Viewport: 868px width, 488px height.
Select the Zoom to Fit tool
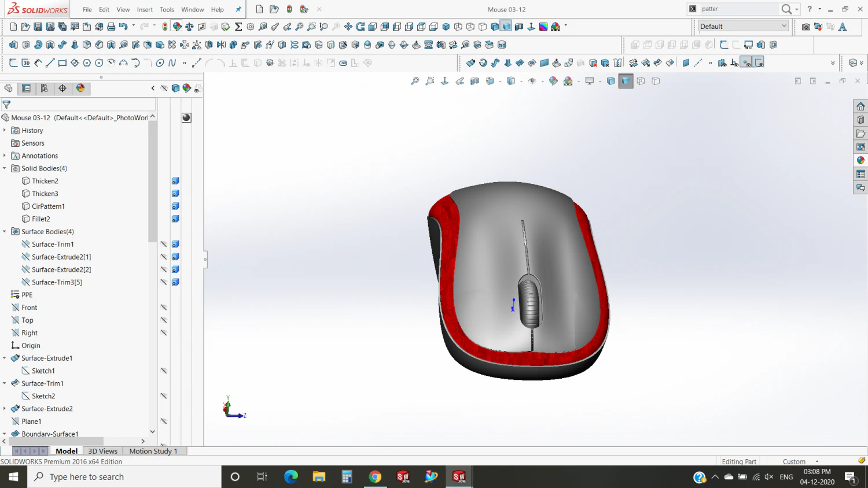pos(414,81)
